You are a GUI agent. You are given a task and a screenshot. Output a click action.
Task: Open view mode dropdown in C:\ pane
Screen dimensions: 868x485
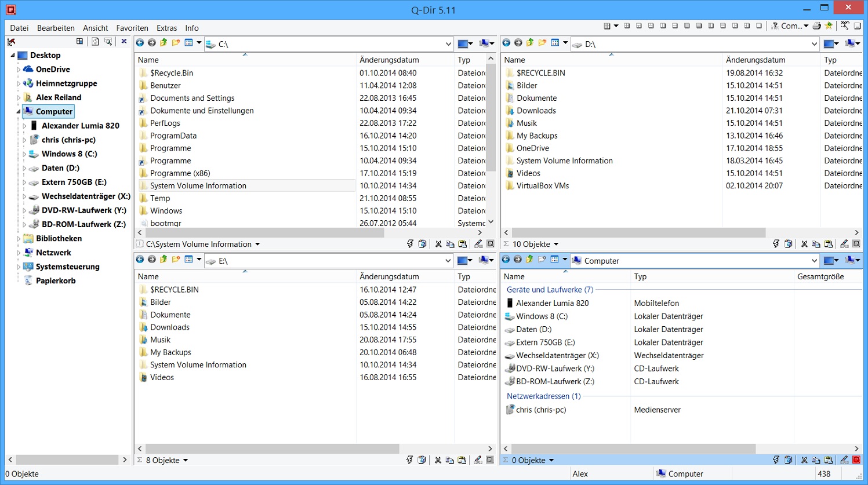[x=199, y=43]
